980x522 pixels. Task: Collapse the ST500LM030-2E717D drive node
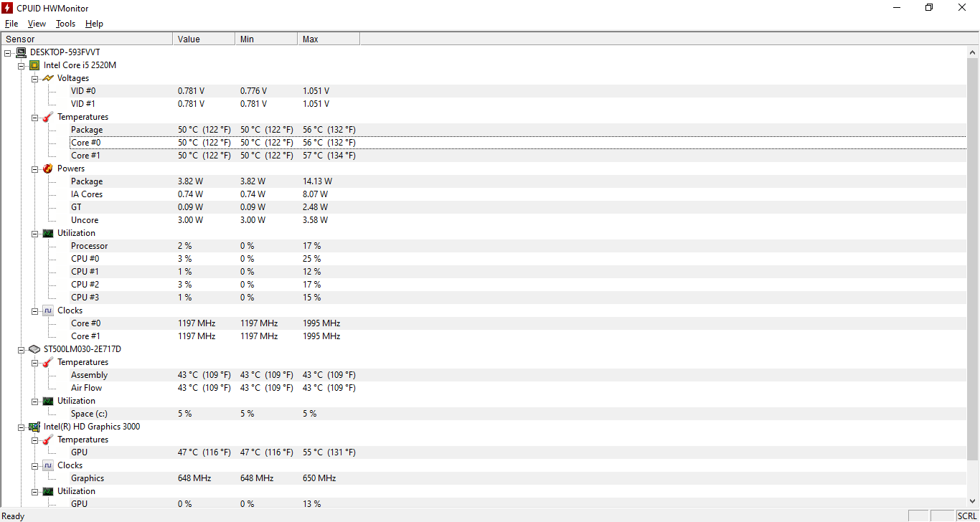[x=22, y=349]
